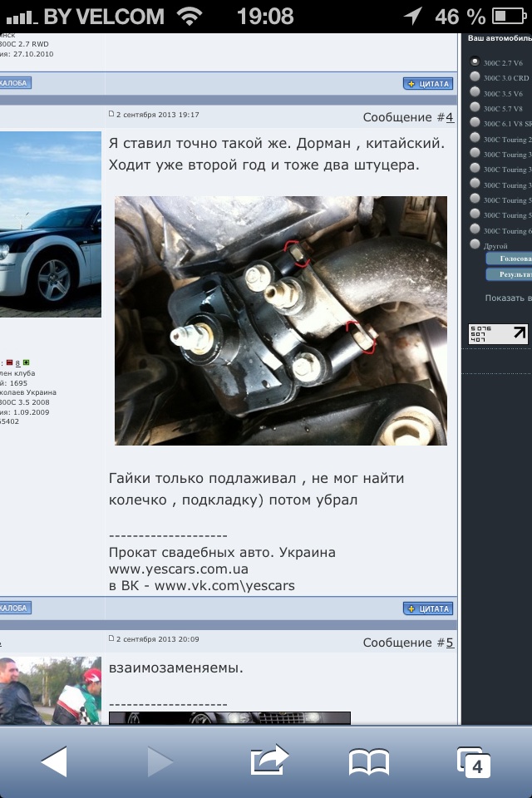Tap the Результаты poll button

(509, 274)
